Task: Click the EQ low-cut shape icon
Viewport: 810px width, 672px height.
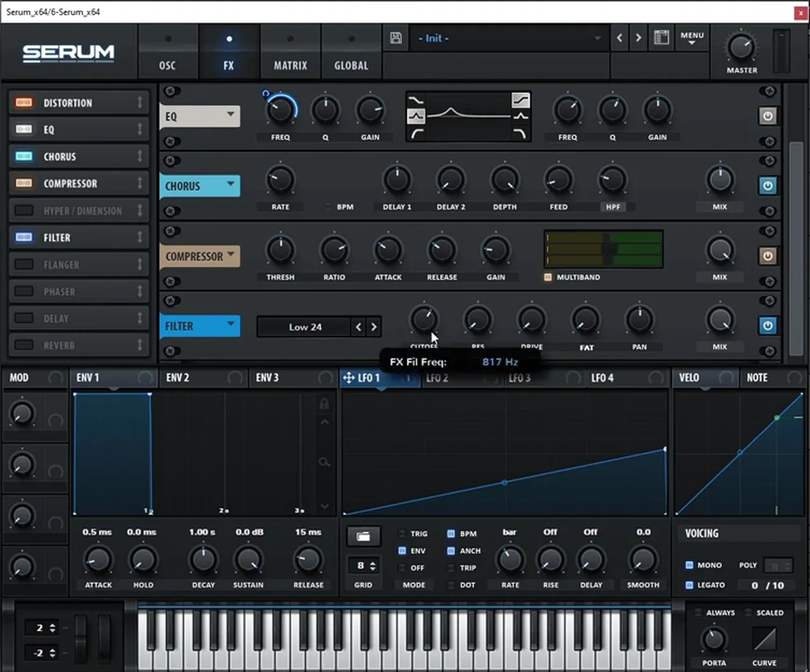Action: [x=416, y=134]
